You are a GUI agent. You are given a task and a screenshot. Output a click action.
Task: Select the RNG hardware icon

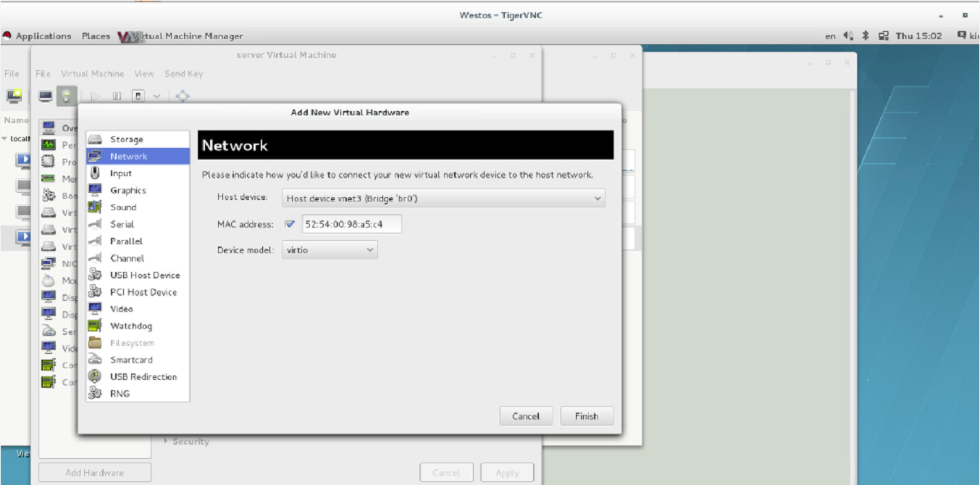click(x=95, y=394)
